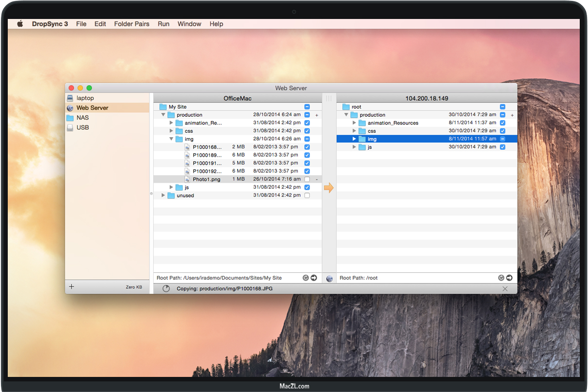This screenshot has width=588, height=392.
Task: Open the Folder Pairs menu
Action: coord(132,24)
